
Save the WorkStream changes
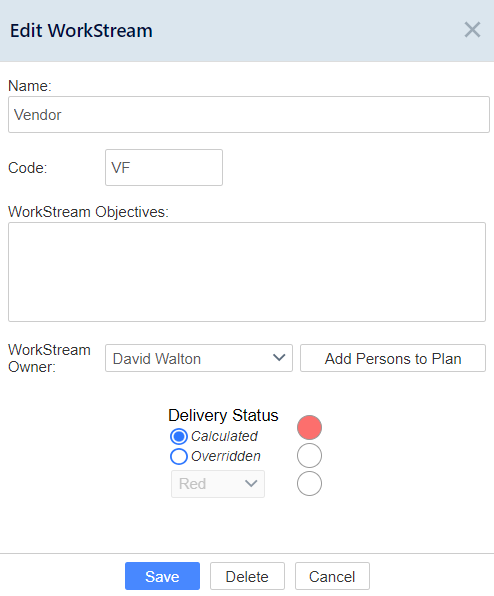click(162, 576)
